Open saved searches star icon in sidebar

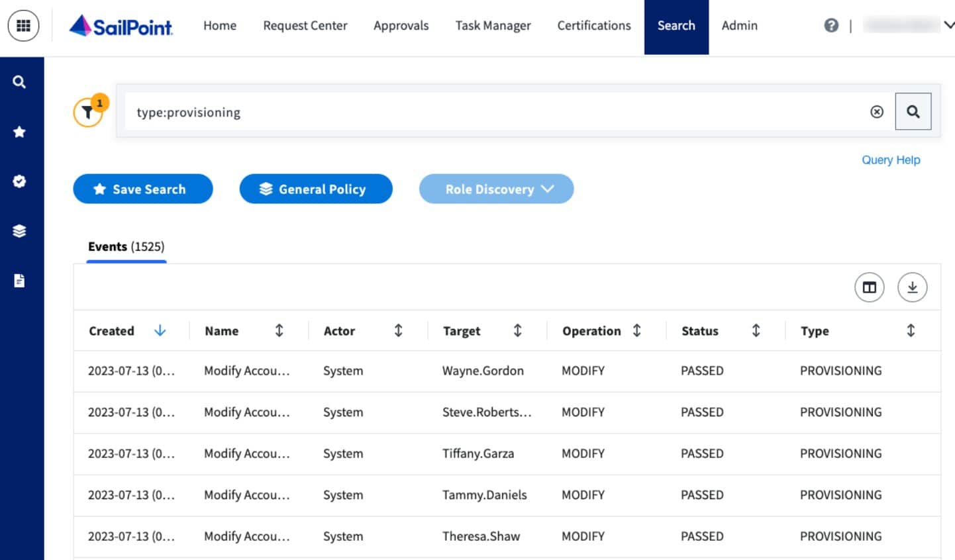click(x=19, y=132)
